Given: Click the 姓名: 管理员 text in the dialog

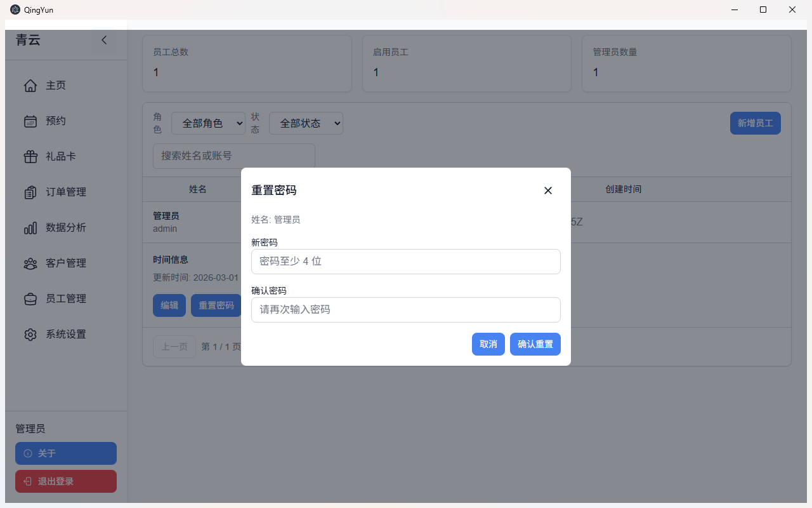Looking at the screenshot, I should tap(275, 220).
